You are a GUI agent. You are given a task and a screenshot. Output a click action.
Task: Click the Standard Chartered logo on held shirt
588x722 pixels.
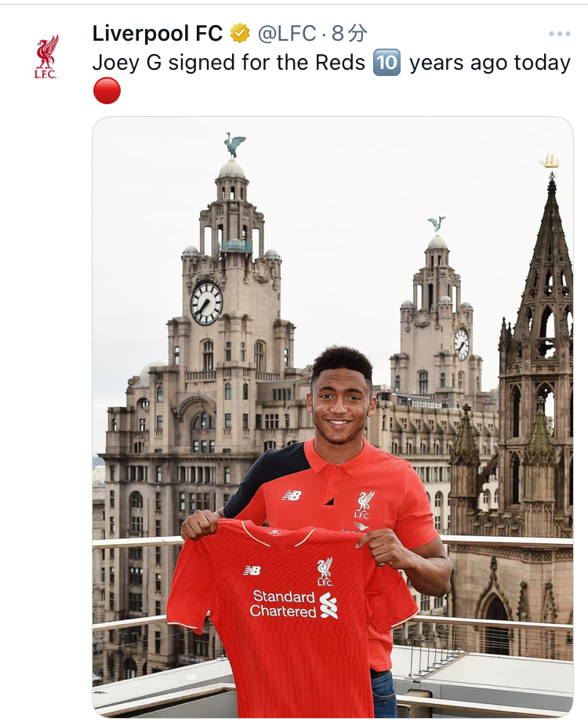(294, 604)
